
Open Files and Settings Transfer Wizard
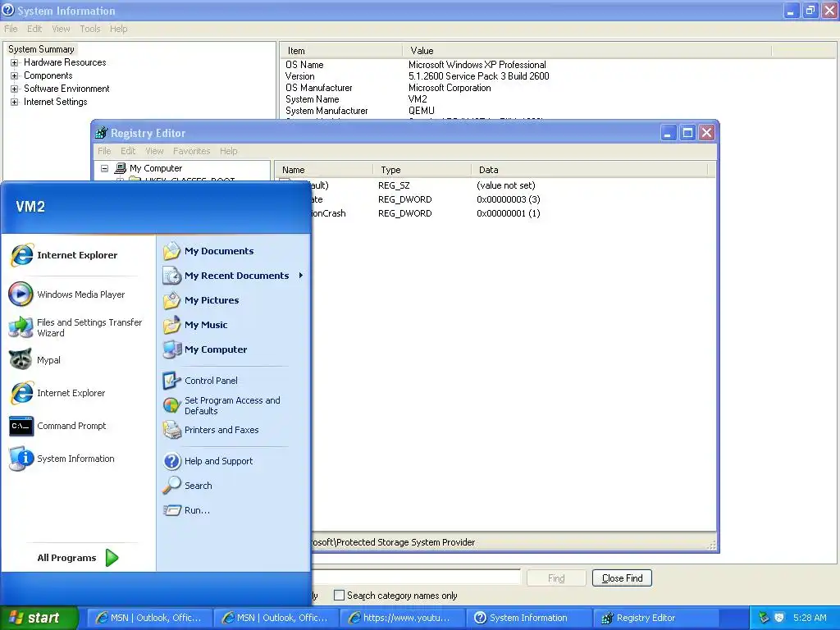[75, 327]
